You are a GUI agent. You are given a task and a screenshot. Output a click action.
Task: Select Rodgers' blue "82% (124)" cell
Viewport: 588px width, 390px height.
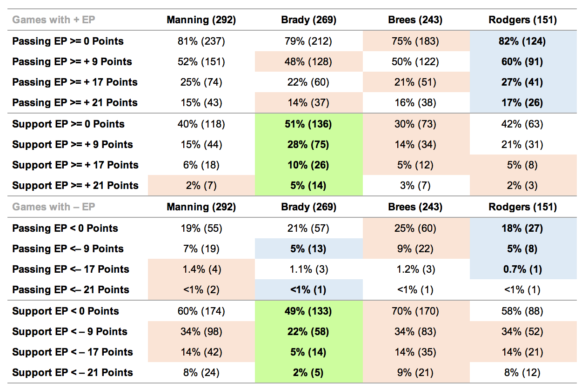(x=523, y=41)
